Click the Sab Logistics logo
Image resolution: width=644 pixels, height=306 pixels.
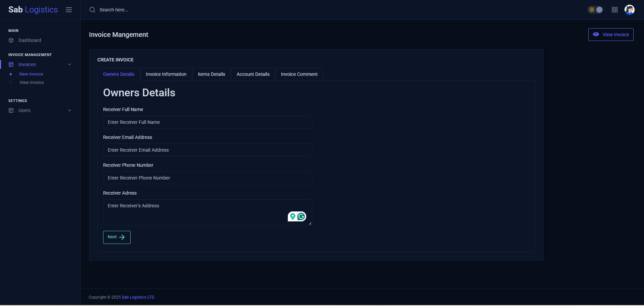coord(33,10)
